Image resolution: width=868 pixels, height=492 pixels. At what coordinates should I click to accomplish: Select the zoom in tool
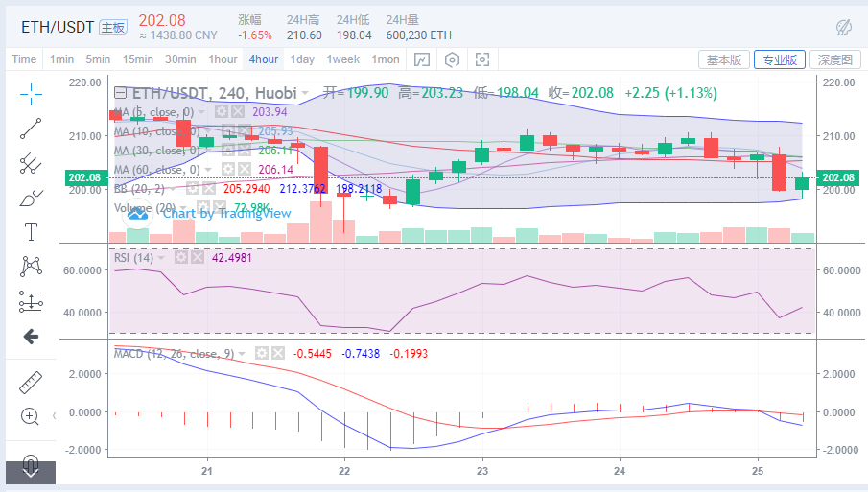(30, 416)
